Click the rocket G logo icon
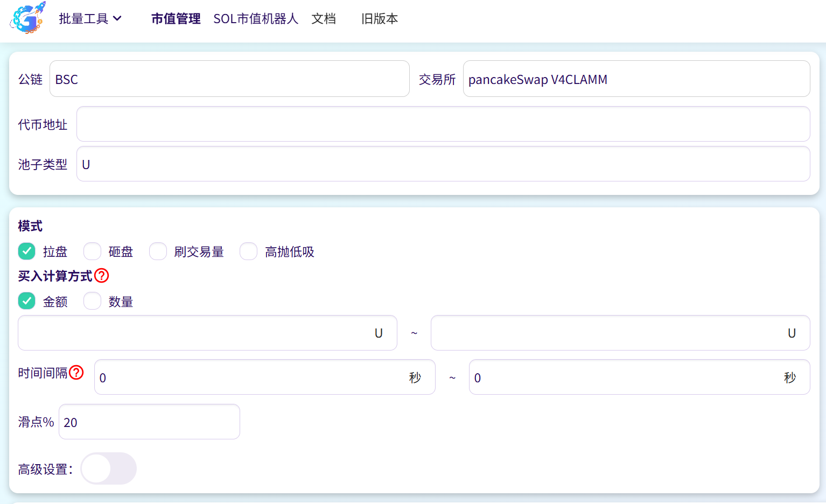The height and width of the screenshot is (504, 826). 27,18
